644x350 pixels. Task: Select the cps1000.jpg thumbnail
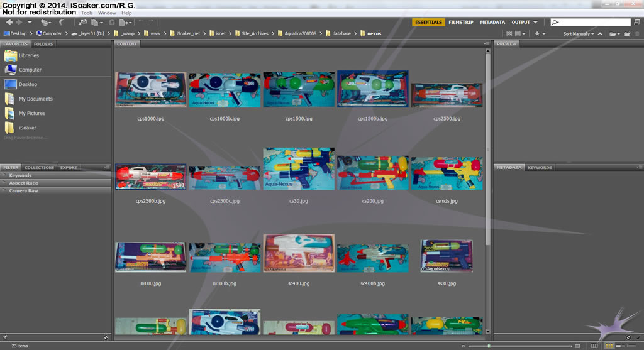pyautogui.click(x=151, y=89)
